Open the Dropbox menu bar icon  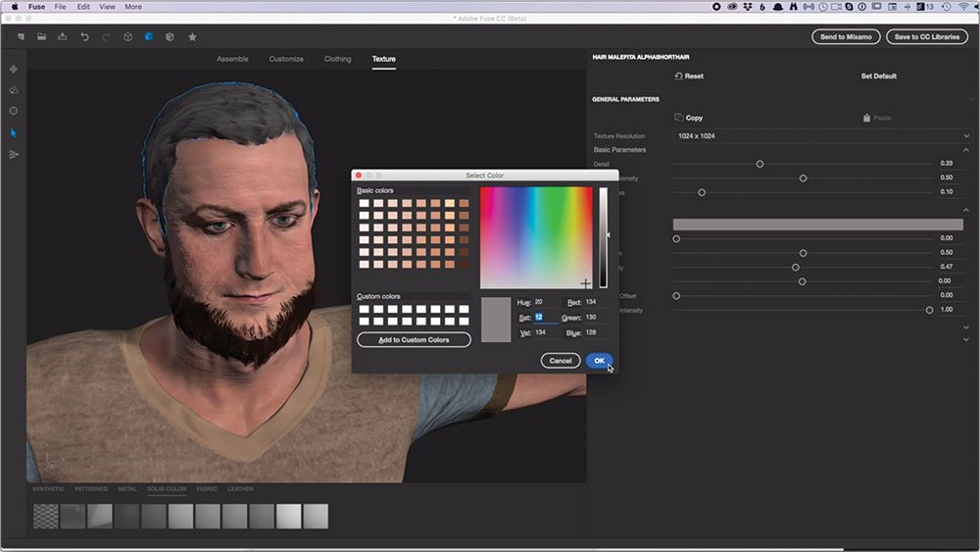pyautogui.click(x=747, y=7)
